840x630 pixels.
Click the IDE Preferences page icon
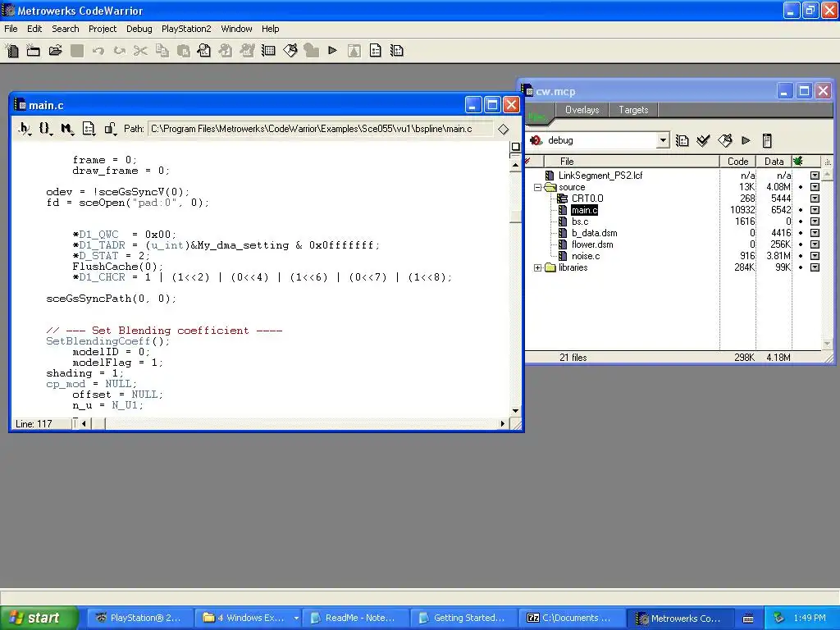click(x=376, y=51)
